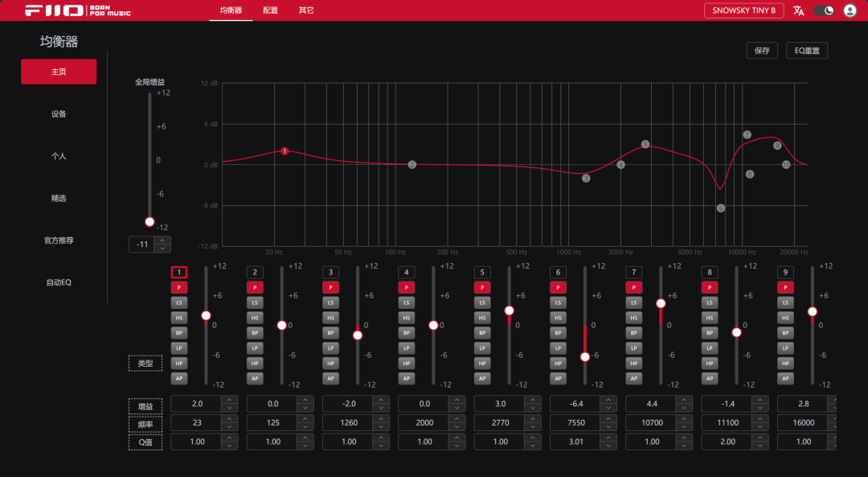Switch to the 配置 tab
868x477 pixels.
click(x=270, y=10)
